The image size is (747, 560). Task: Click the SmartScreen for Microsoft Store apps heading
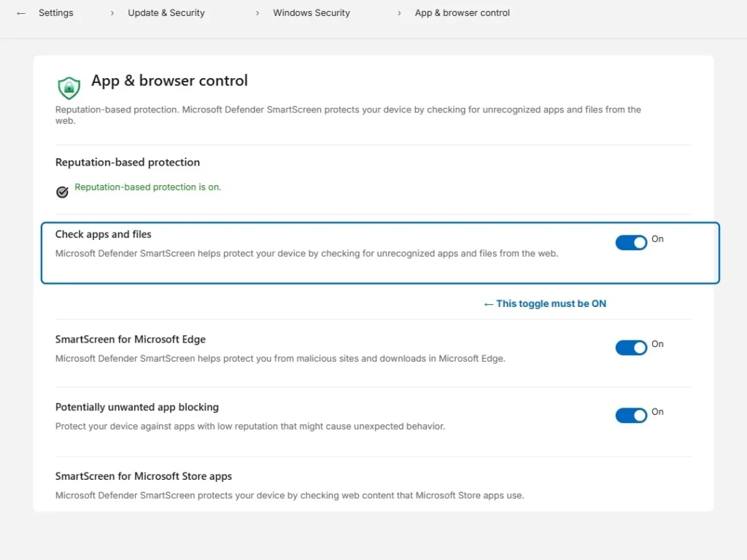(x=144, y=477)
